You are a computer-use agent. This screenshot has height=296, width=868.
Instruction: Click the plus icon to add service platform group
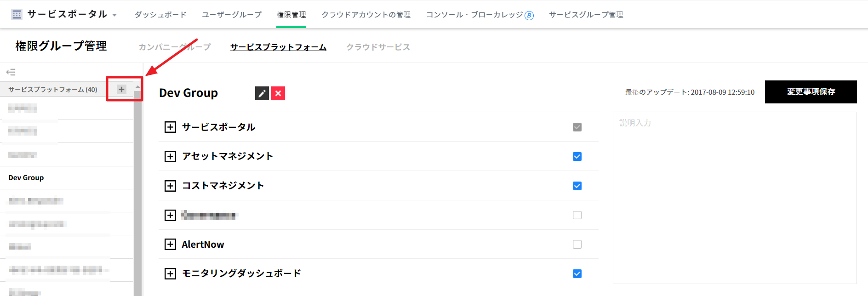(121, 89)
